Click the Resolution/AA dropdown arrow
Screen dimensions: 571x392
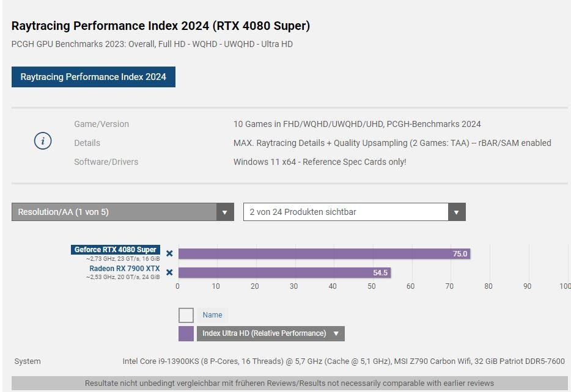pos(225,212)
